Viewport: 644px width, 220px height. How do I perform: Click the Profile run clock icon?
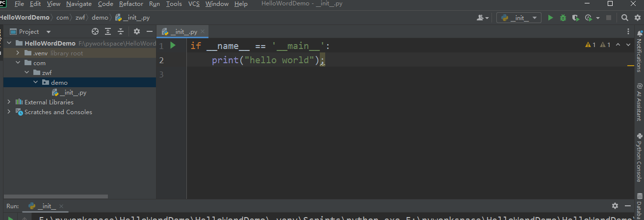(x=589, y=18)
